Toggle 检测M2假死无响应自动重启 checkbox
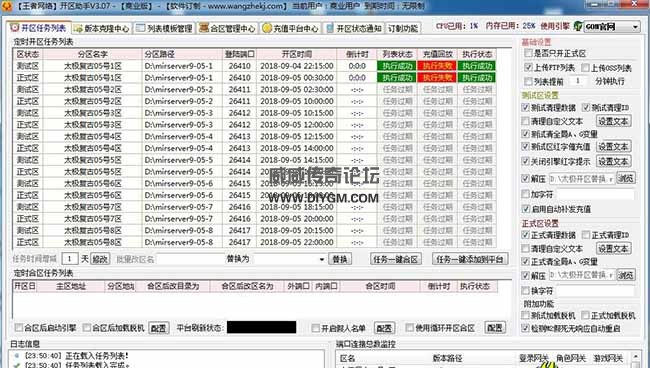 [526, 329]
